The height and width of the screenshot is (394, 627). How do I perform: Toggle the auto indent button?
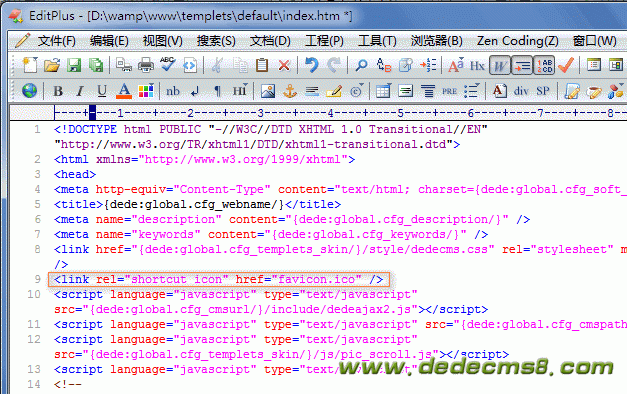pos(522,65)
